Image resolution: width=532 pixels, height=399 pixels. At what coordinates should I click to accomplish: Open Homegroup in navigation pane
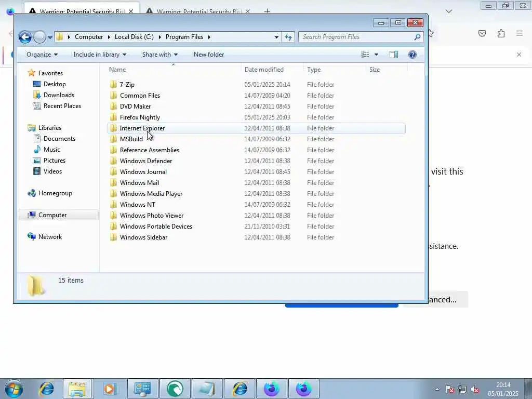55,193
